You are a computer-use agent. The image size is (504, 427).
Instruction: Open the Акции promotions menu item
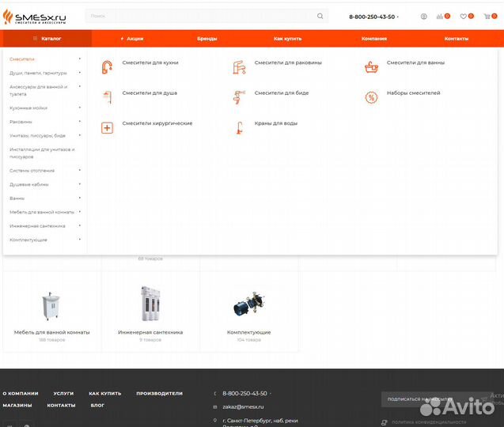[x=133, y=38]
